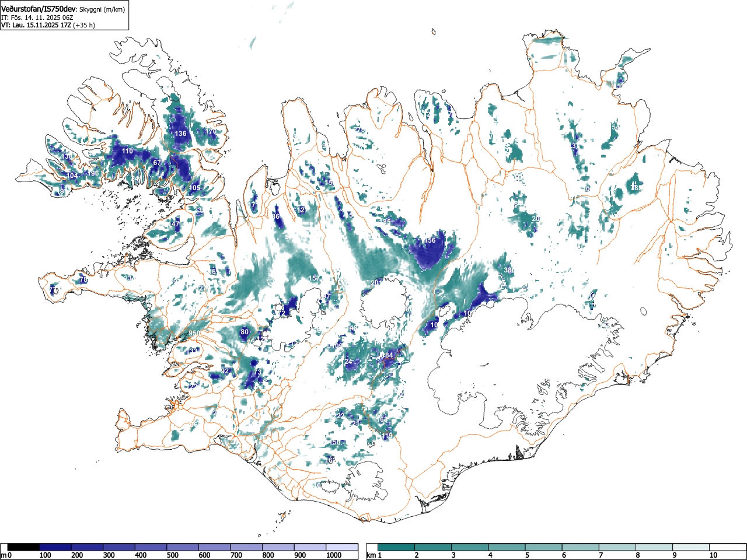Image resolution: width=747 pixels, height=560 pixels.
Task: Click the 4–5 km legend swatch
Action: coord(507,547)
